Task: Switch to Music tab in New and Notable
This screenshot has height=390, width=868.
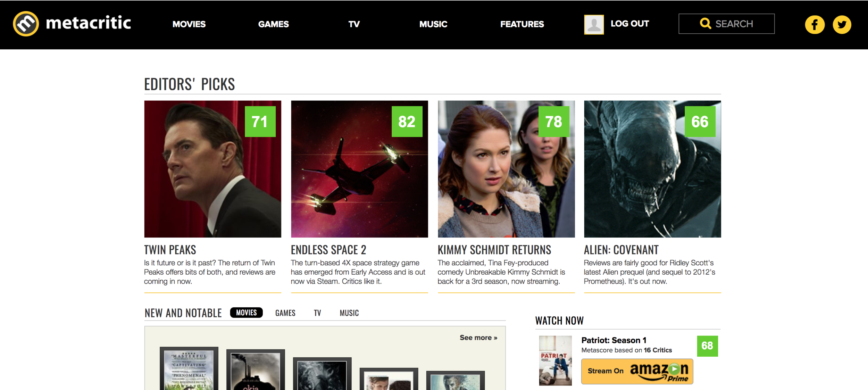Action: tap(349, 313)
